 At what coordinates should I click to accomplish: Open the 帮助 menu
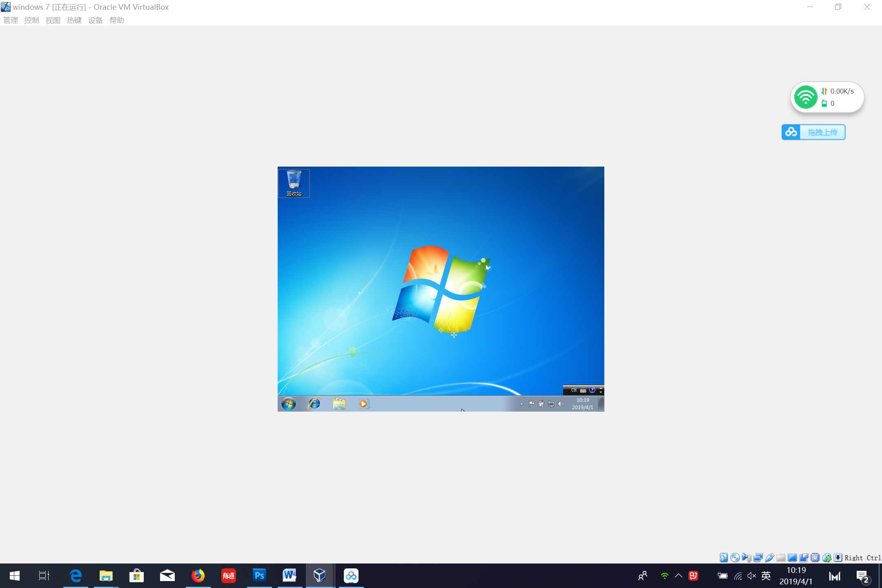tap(117, 20)
